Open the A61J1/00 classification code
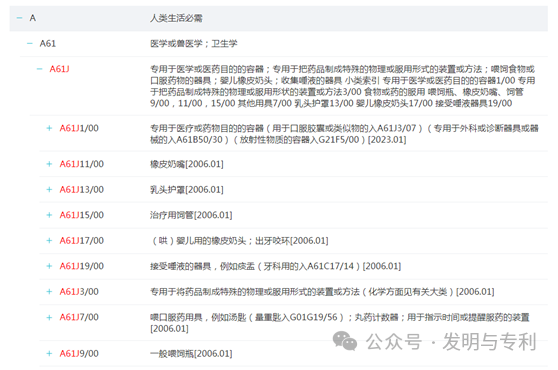The width and height of the screenshot is (558, 370). 79,128
